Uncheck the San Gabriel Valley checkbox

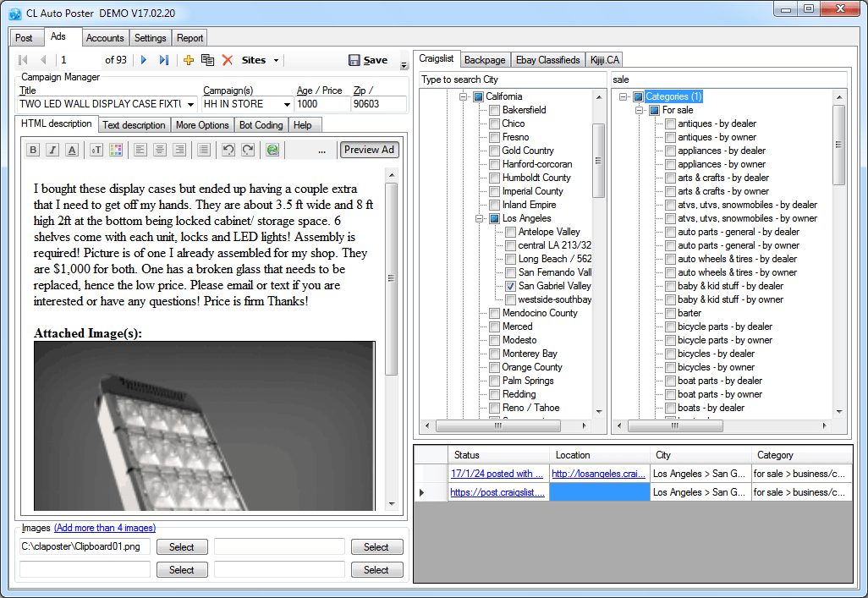click(x=510, y=286)
